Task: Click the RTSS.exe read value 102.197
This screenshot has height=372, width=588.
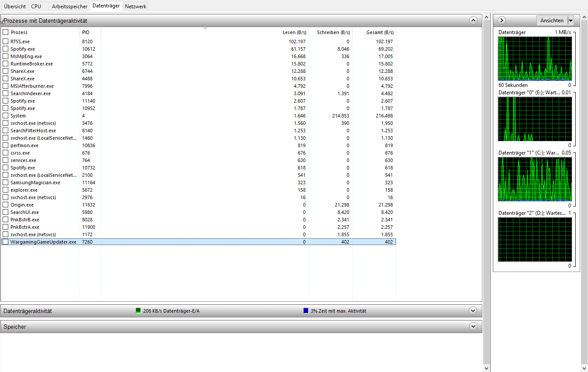Action: click(297, 41)
